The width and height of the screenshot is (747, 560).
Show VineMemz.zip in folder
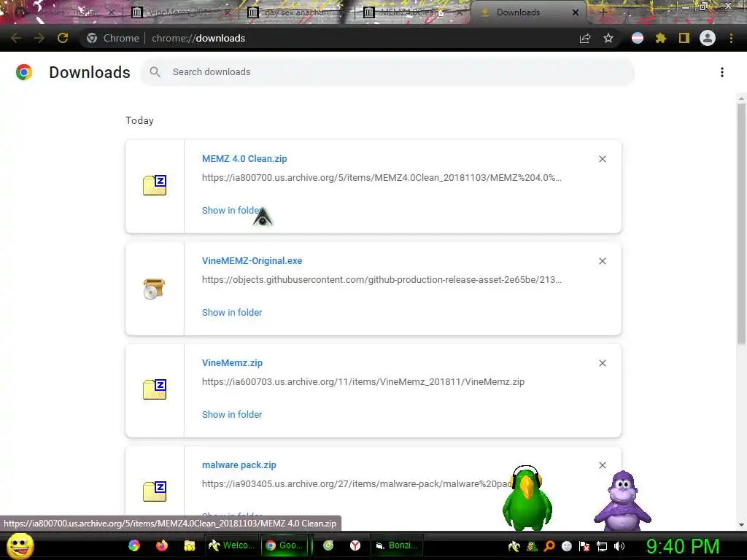pyautogui.click(x=232, y=414)
